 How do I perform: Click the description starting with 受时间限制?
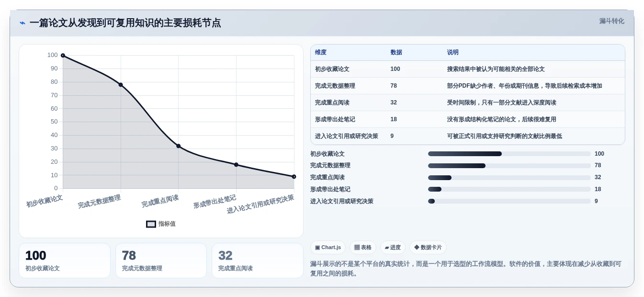501,103
